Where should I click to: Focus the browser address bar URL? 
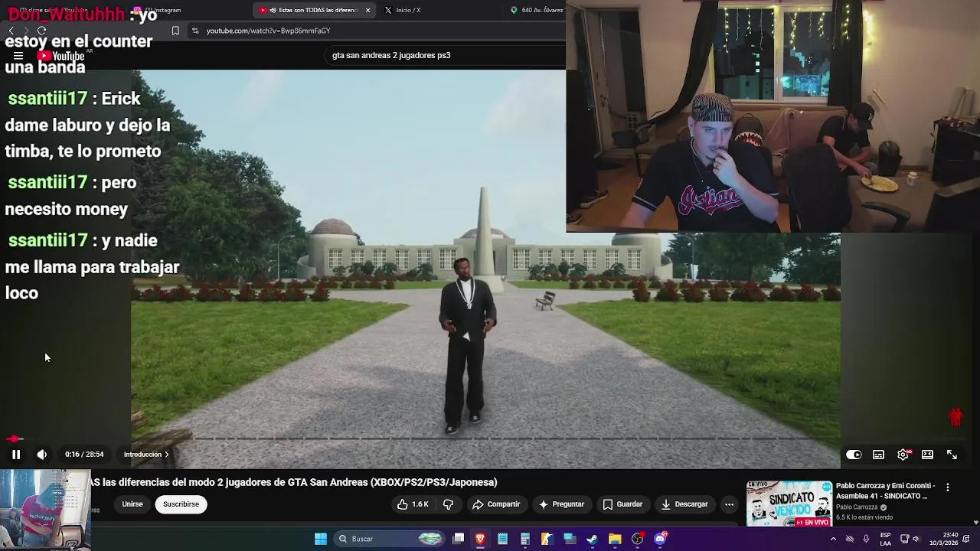coord(268,31)
